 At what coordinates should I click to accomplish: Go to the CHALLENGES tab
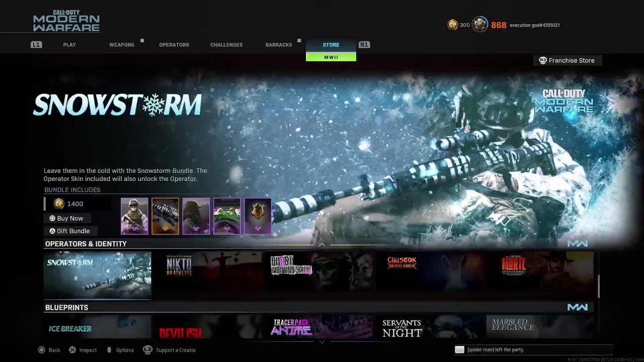[226, 45]
